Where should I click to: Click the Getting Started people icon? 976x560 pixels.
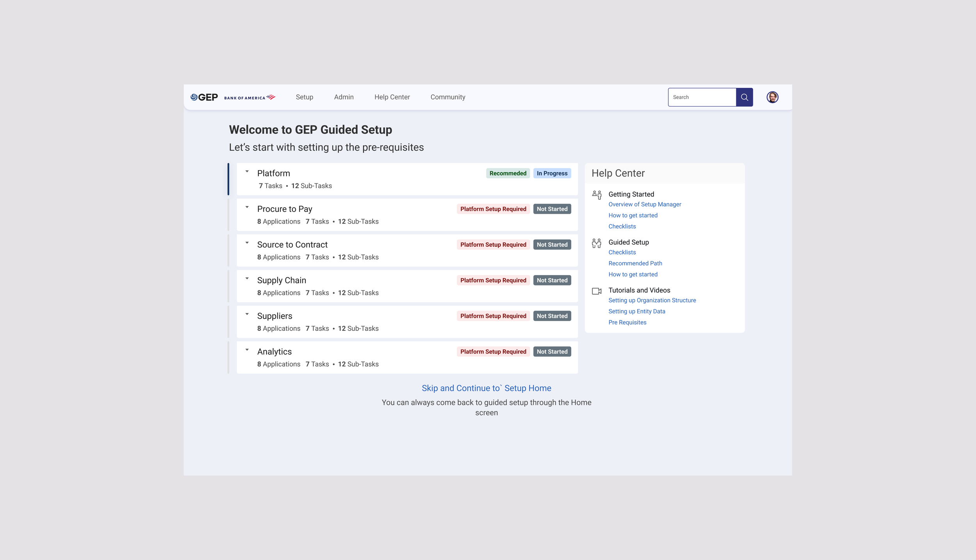(597, 194)
